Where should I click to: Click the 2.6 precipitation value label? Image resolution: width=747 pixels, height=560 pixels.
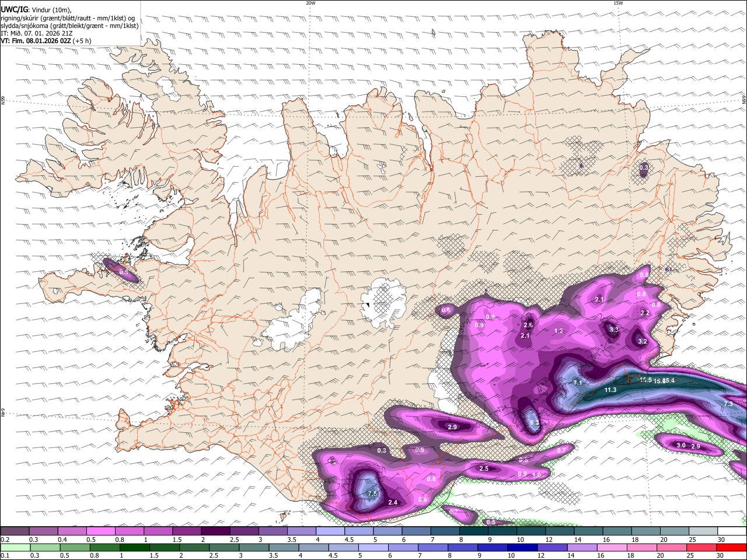[x=528, y=325]
